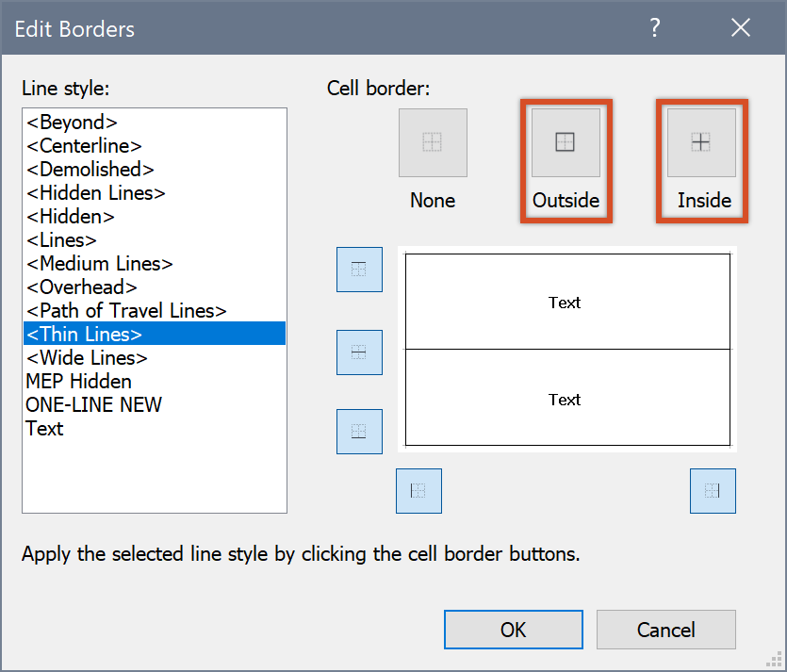Image resolution: width=787 pixels, height=672 pixels.
Task: Select <Medium Lines> from the list
Action: tap(99, 263)
